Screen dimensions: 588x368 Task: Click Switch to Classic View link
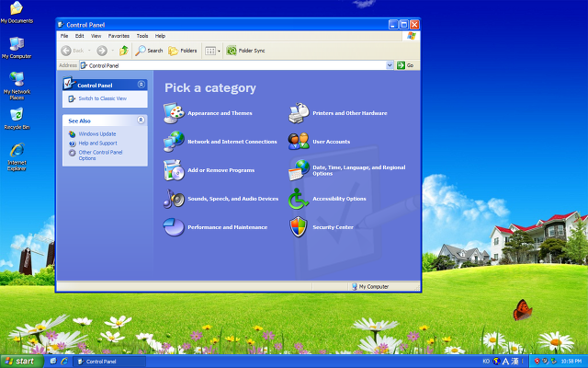102,98
